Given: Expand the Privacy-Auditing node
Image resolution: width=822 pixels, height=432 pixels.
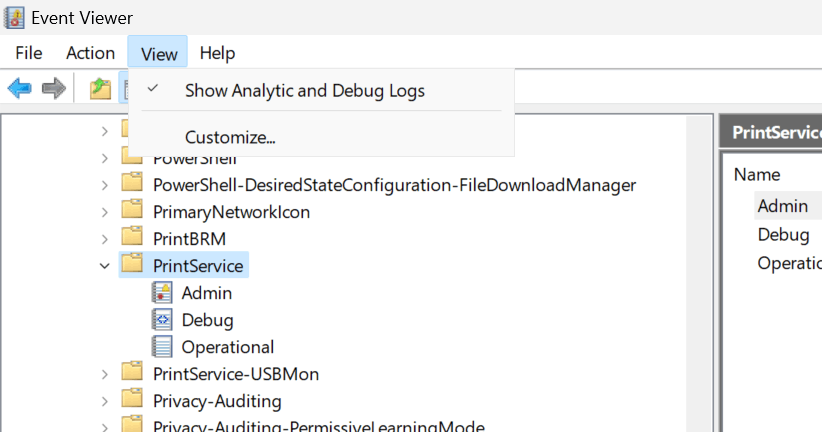Looking at the screenshot, I should coord(105,401).
